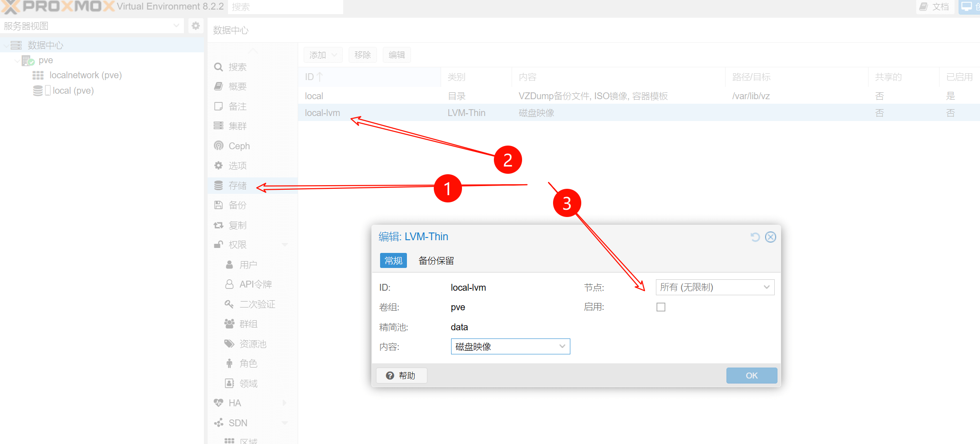
Task: Open the 节点 nodes dropdown
Action: (x=715, y=287)
